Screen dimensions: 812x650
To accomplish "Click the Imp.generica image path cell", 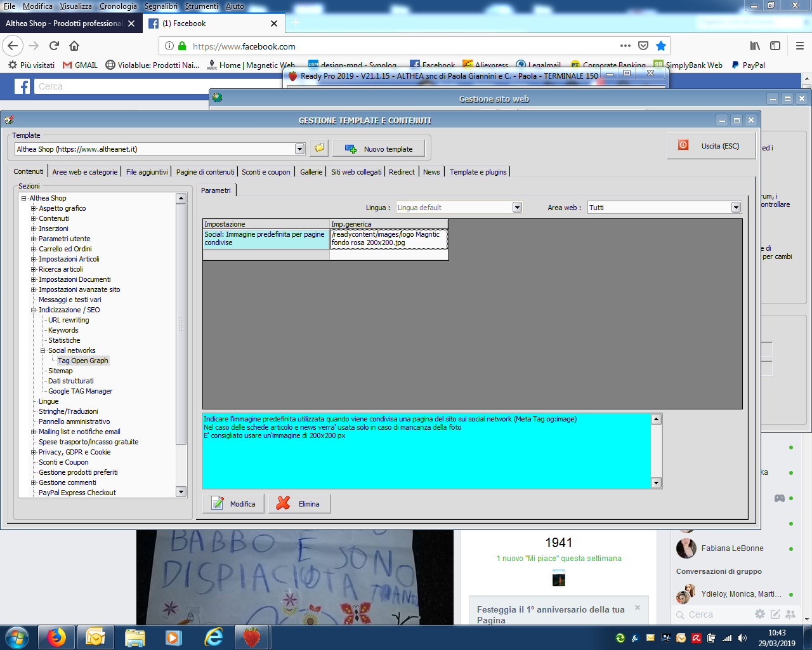I will (x=389, y=239).
